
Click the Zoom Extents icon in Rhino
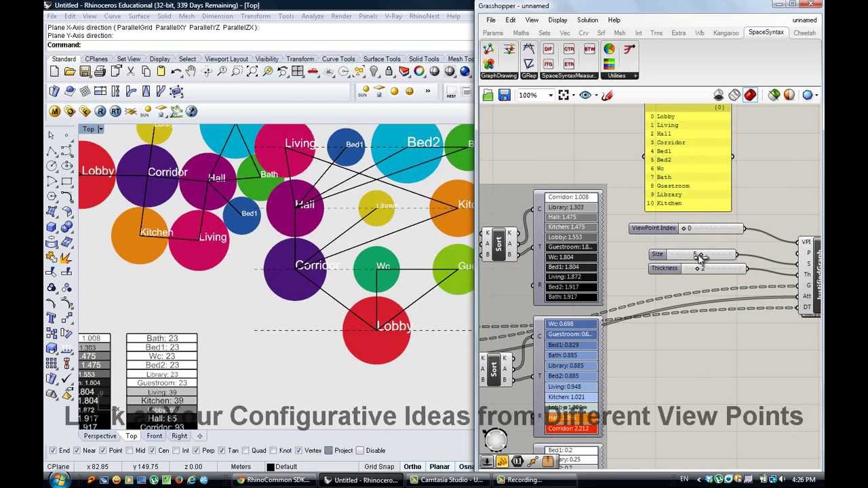(x=252, y=71)
